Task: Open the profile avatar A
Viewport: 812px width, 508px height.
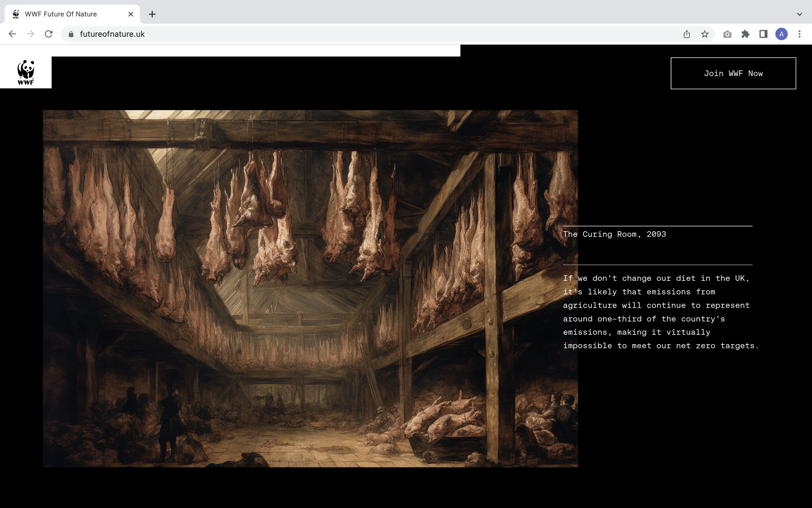Action: (781, 34)
